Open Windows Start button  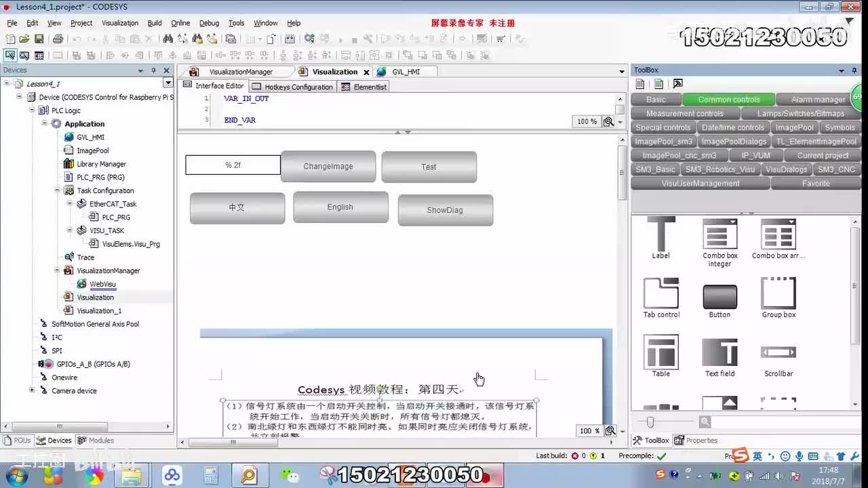(x=16, y=476)
